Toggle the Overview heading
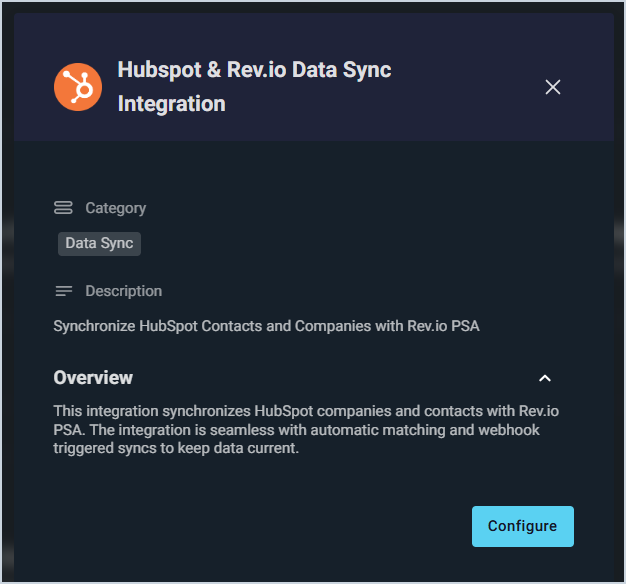 (x=93, y=378)
